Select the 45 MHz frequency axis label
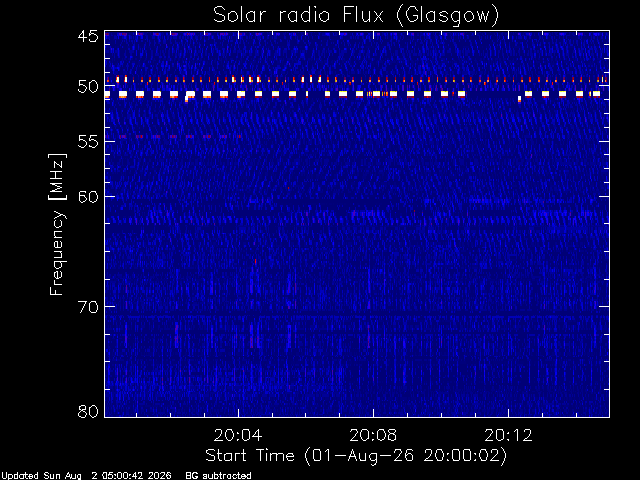Image resolution: width=640 pixels, height=480 pixels. click(x=88, y=36)
